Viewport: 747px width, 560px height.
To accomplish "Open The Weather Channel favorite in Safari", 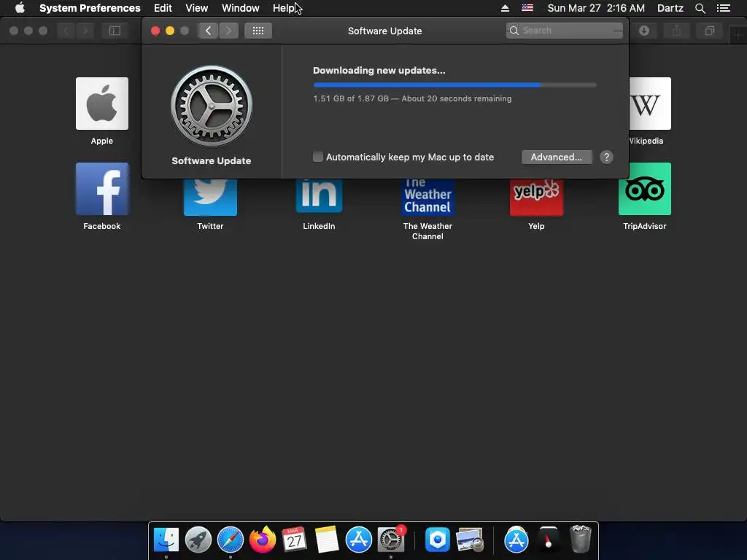I will coord(427,197).
